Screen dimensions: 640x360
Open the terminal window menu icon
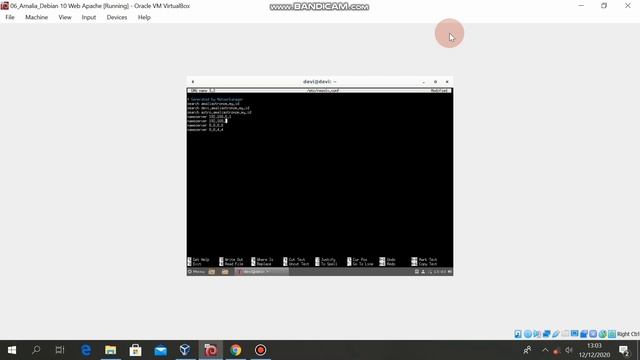click(193, 82)
